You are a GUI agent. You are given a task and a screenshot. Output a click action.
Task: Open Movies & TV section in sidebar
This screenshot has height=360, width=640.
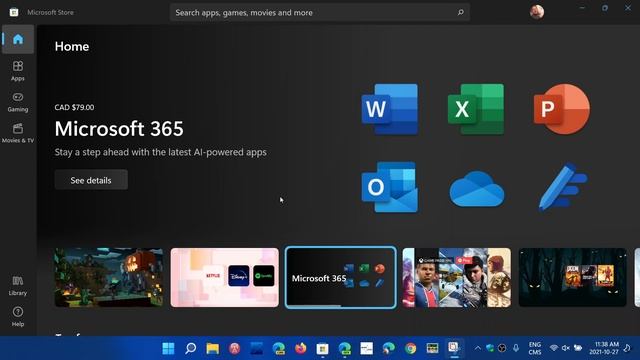point(18,133)
